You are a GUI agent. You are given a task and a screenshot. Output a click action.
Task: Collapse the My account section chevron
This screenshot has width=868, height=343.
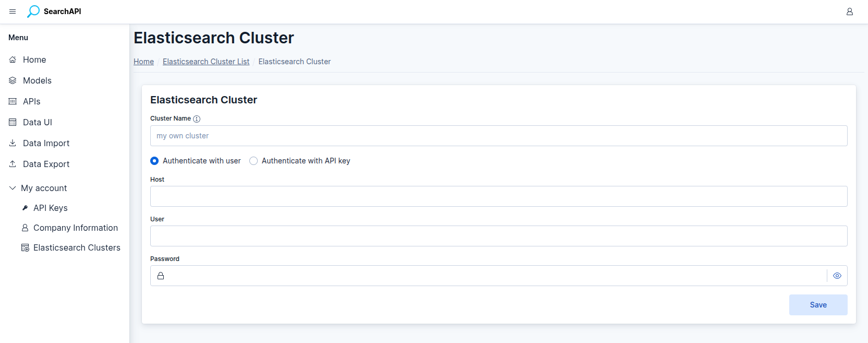pos(13,188)
